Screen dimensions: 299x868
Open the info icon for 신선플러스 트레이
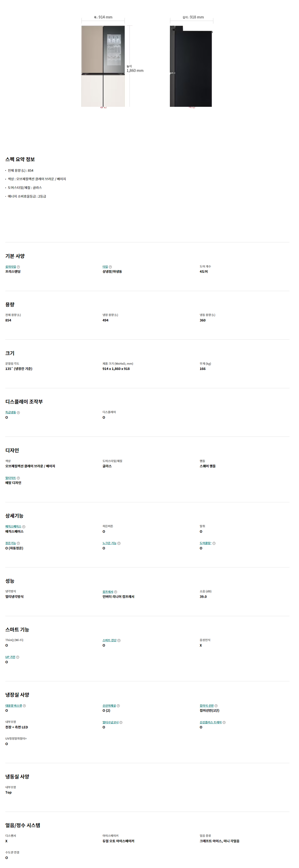tap(224, 722)
